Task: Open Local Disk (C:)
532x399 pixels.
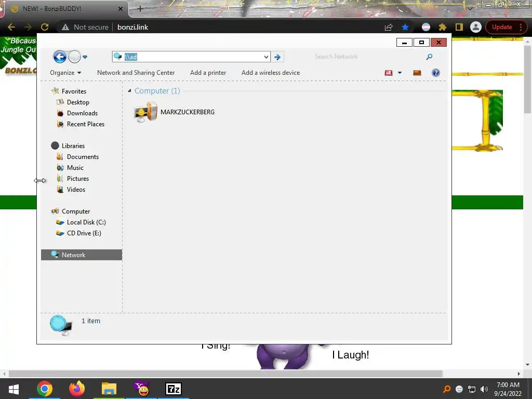Action: pos(86,222)
